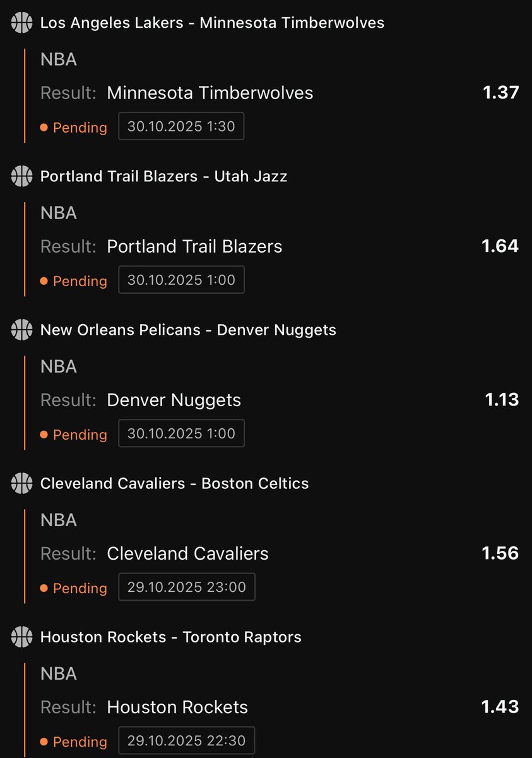Select the 1.64 odds for Portland Trail Blazers
This screenshot has height=758, width=532.
point(500,246)
